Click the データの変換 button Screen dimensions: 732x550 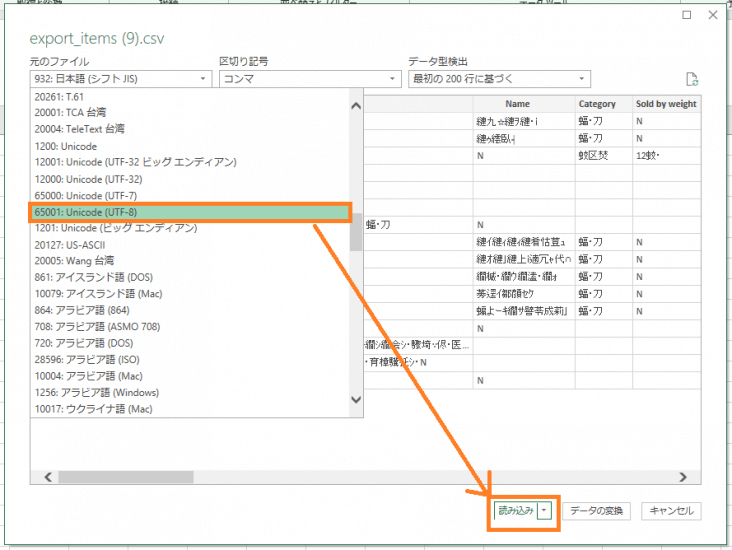[596, 511]
